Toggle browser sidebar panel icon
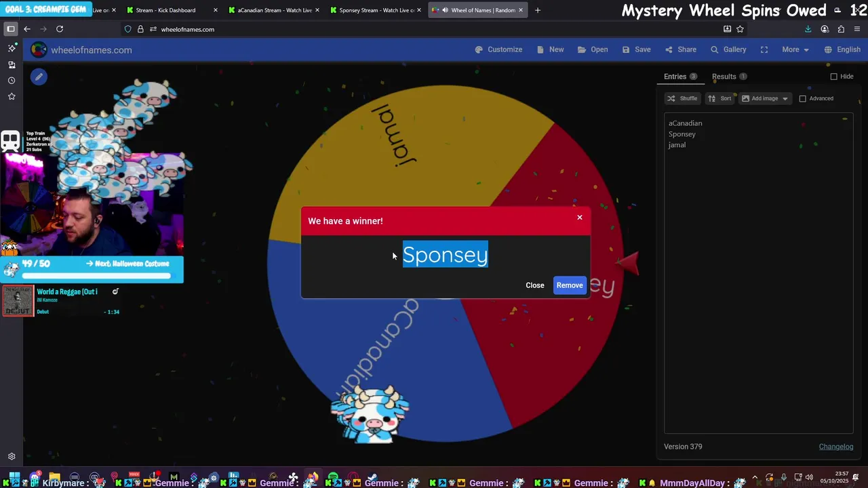This screenshot has height=488, width=868. point(10,29)
